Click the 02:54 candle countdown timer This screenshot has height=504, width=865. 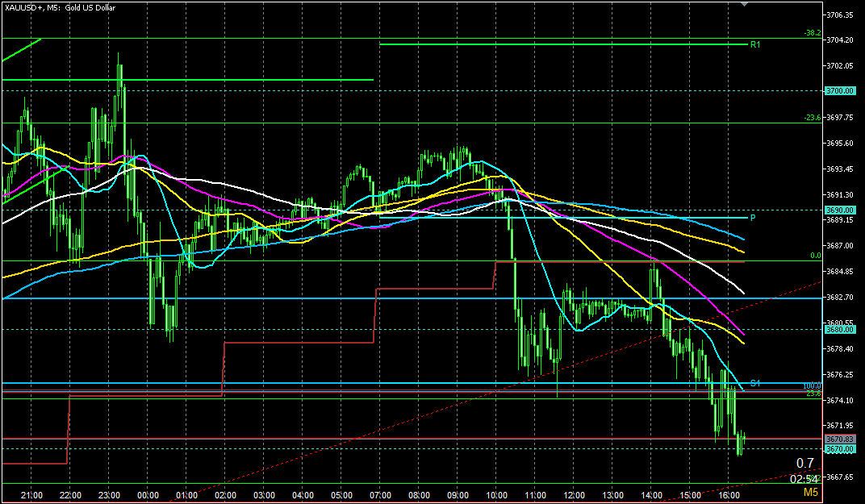[804, 479]
